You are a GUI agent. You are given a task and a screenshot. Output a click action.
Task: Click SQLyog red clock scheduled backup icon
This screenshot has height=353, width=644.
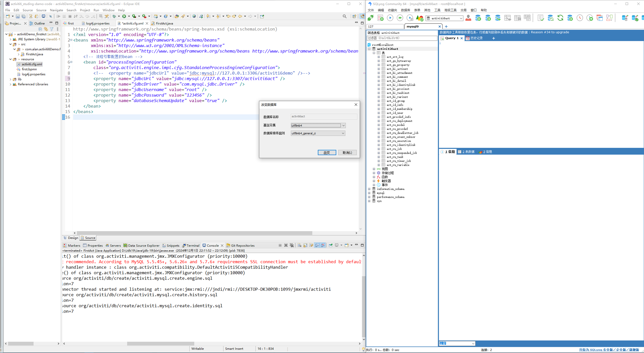[580, 18]
